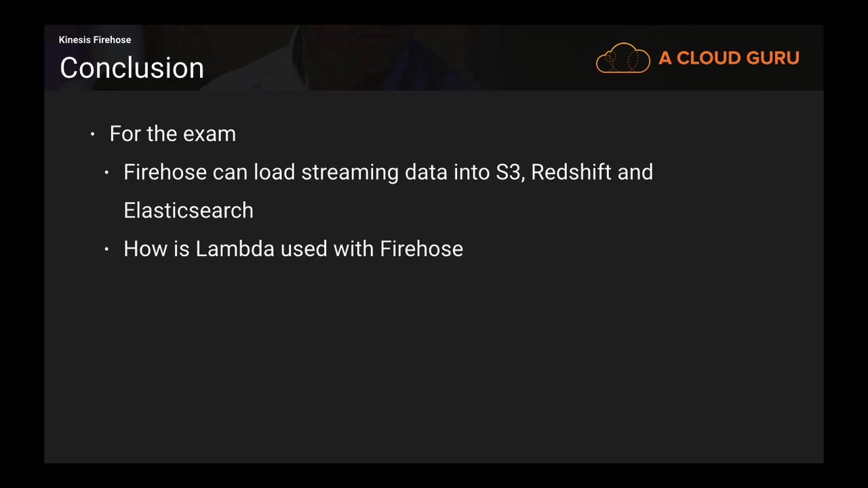This screenshot has height=488, width=868.
Task: Click the Conclusion slide title
Action: (132, 68)
